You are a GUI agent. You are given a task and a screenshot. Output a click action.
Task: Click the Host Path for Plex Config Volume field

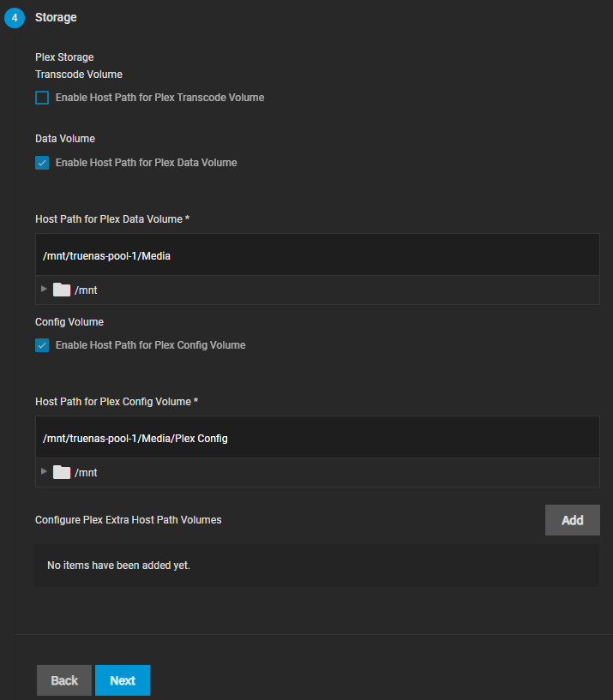tap(317, 438)
